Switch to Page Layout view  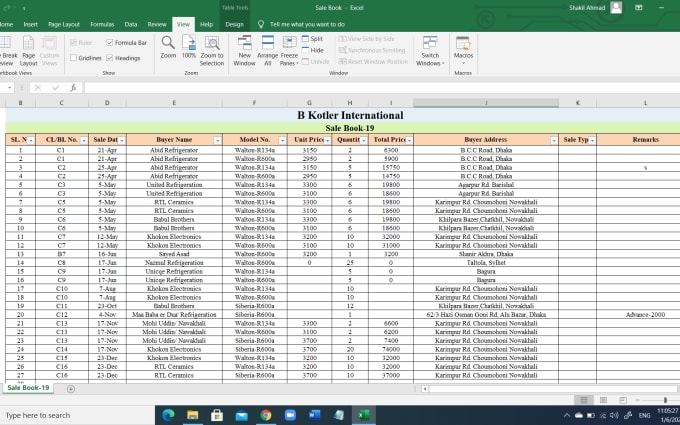[x=28, y=51]
